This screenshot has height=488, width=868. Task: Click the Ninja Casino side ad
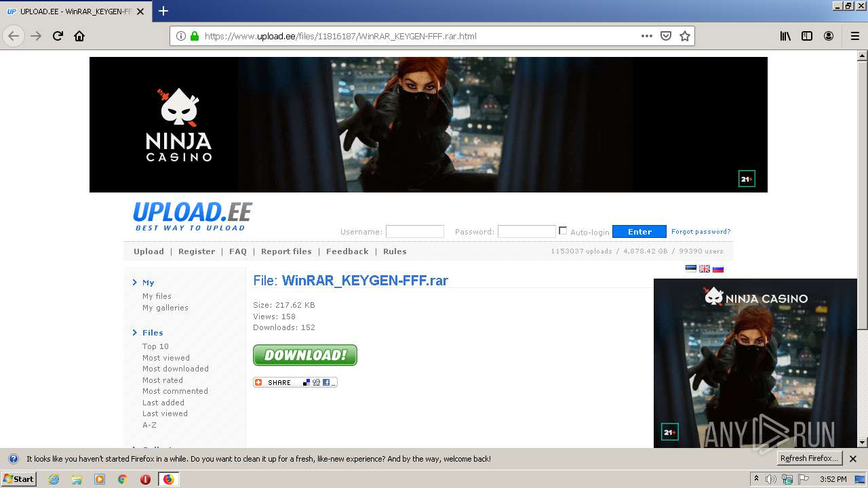click(x=755, y=363)
